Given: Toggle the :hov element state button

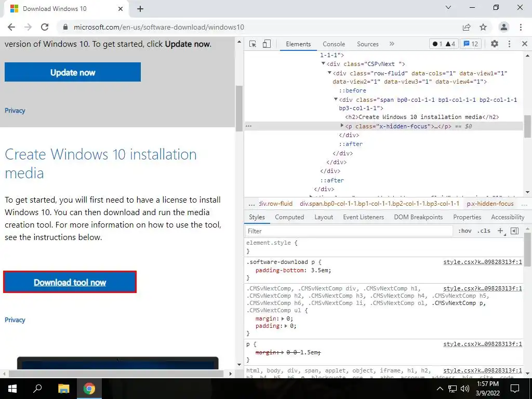Looking at the screenshot, I should (x=465, y=231).
